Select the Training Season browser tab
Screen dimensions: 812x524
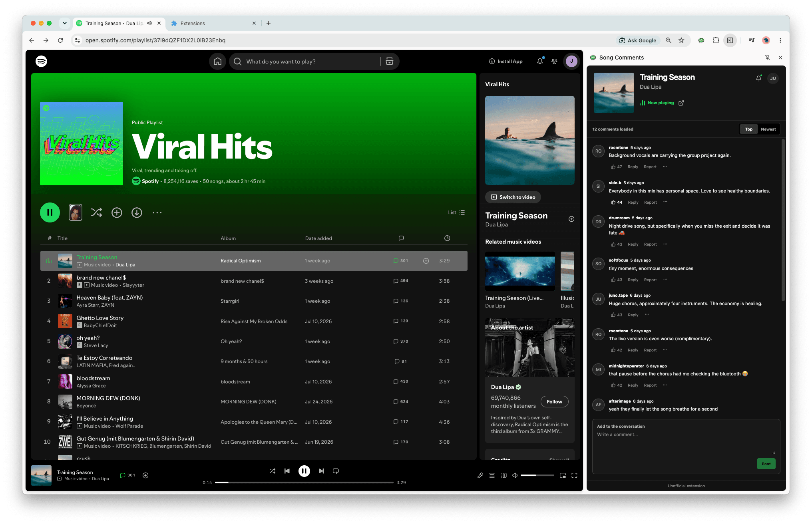[119, 23]
